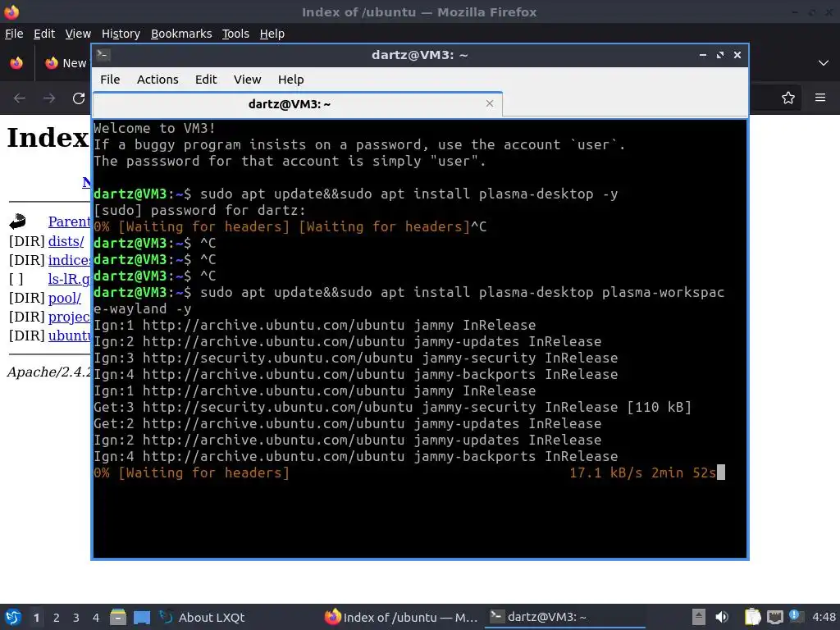Close the dartz@VM3 terminal tab
This screenshot has width=840, height=630.
(x=489, y=103)
